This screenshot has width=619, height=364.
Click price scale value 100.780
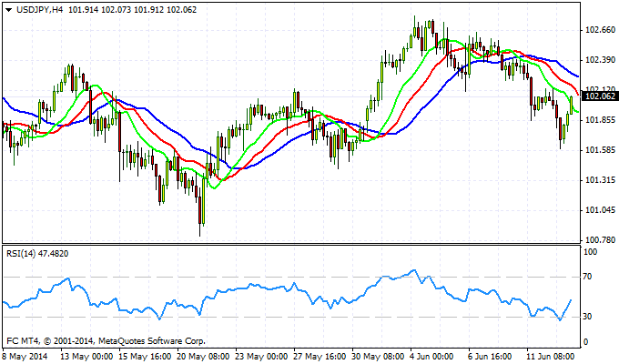(600, 240)
